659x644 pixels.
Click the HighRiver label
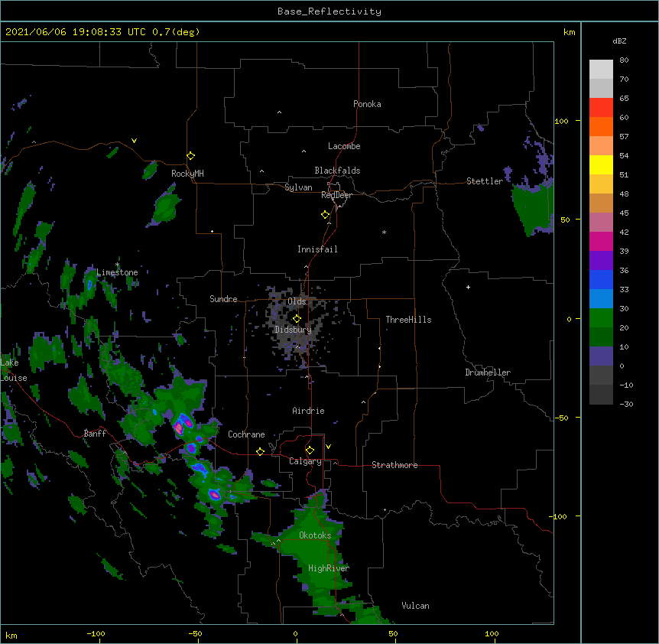coord(329,568)
